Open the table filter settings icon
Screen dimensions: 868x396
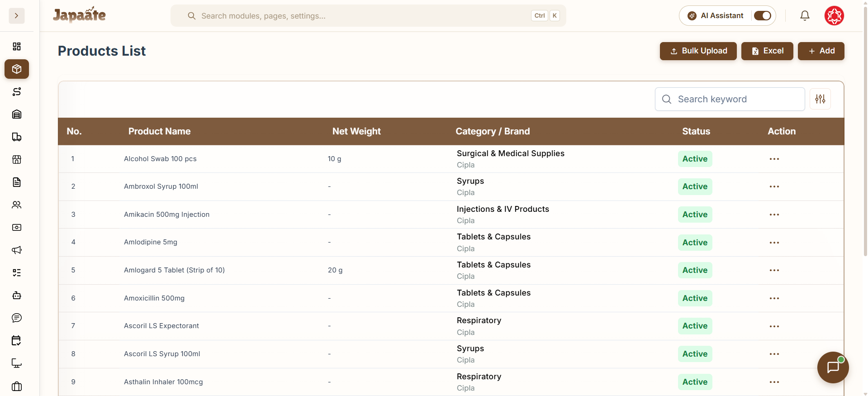(x=820, y=99)
